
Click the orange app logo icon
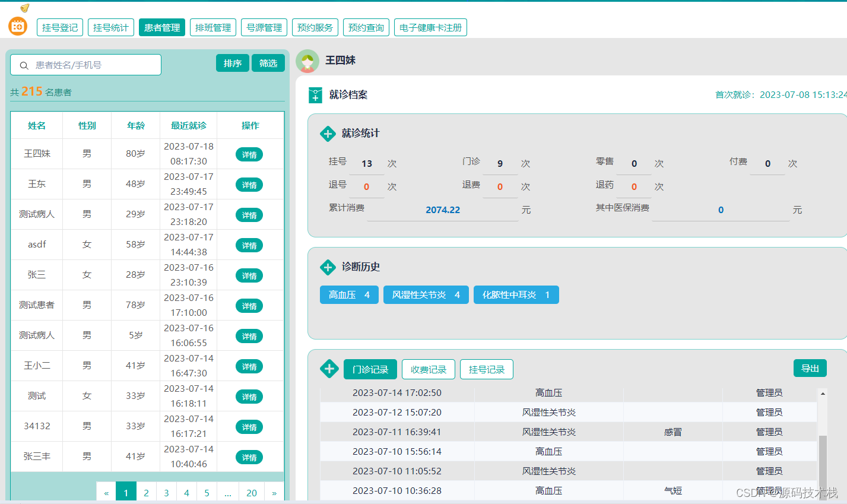17,27
